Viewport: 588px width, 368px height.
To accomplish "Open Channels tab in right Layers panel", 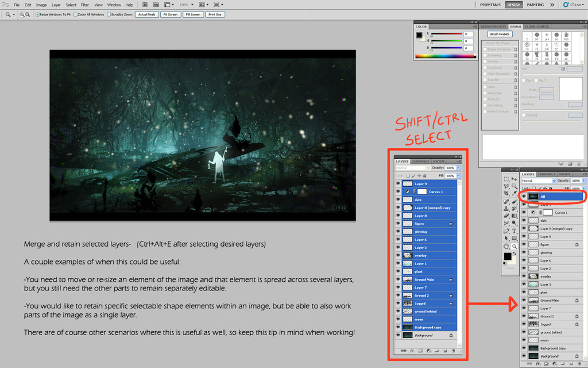I will pos(547,174).
